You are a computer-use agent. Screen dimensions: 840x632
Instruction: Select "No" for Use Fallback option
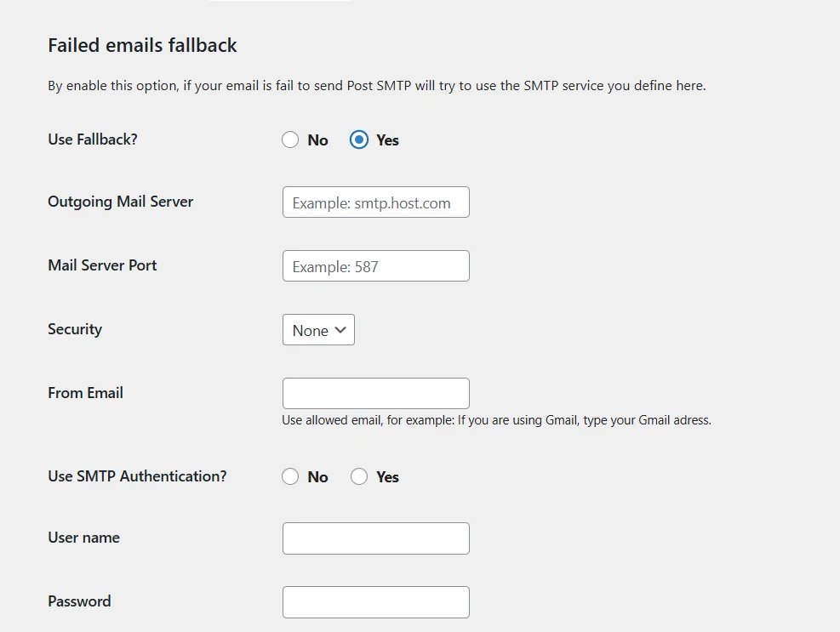coord(290,139)
